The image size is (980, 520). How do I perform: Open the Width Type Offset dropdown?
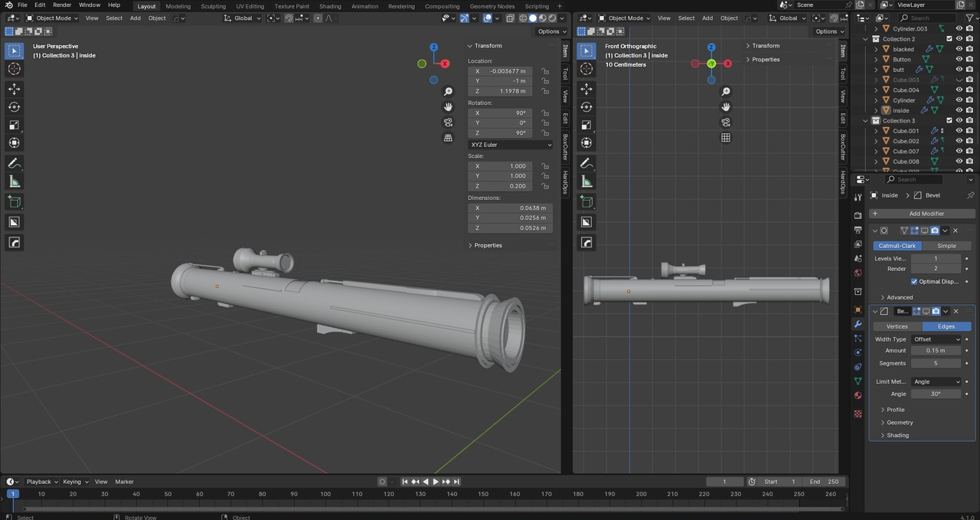tap(936, 339)
